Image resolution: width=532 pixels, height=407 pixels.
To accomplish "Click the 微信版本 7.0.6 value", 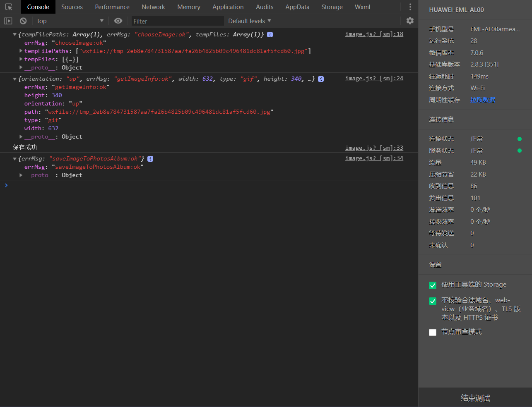I will pos(477,53).
